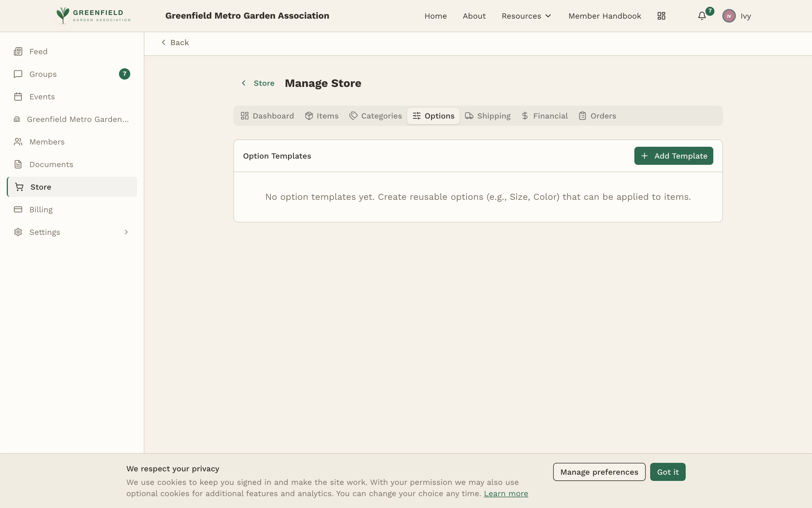Click the Orders tab clipboard icon

pyautogui.click(x=582, y=116)
